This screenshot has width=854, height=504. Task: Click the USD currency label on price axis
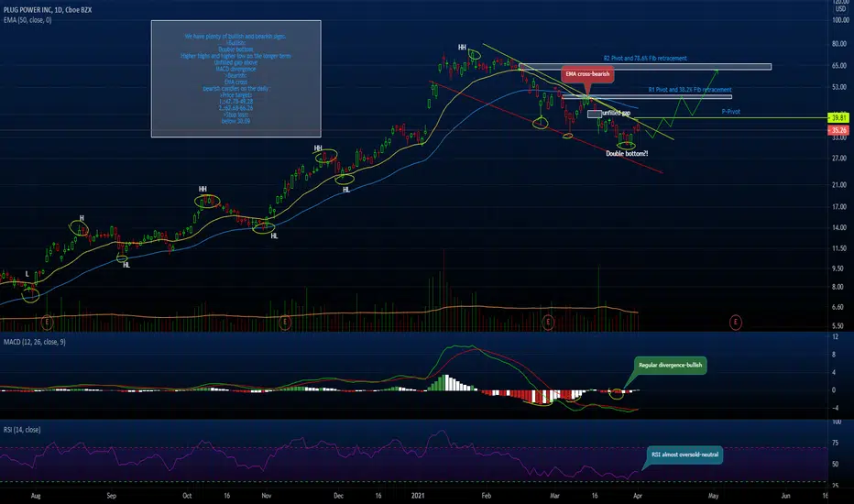tap(840, 9)
